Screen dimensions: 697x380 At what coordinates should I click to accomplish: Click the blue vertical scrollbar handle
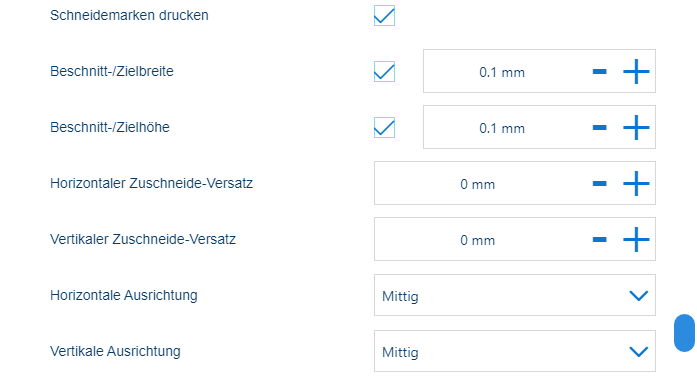(685, 333)
